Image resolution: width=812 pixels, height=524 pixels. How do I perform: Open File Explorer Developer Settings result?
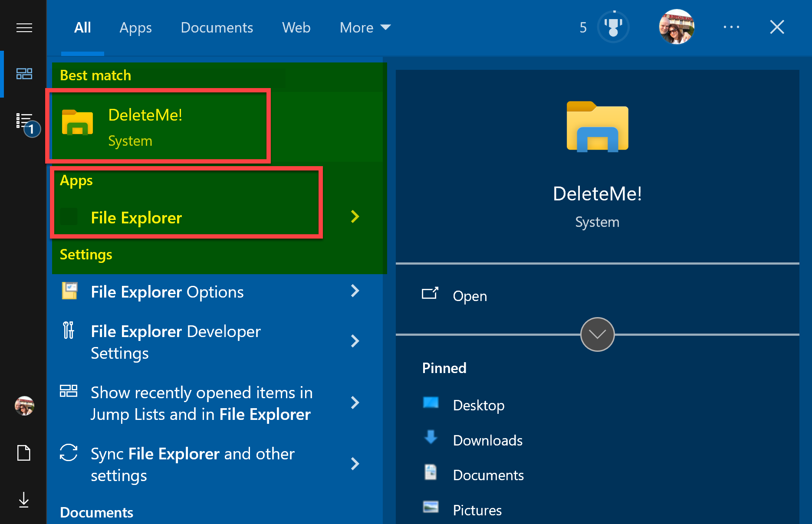coord(176,342)
